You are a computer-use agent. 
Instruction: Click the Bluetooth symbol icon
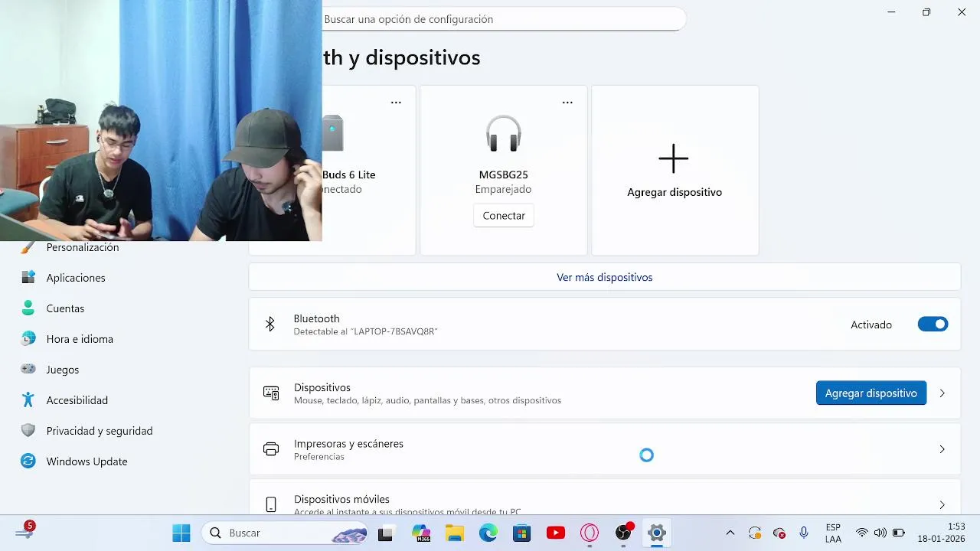tap(269, 324)
